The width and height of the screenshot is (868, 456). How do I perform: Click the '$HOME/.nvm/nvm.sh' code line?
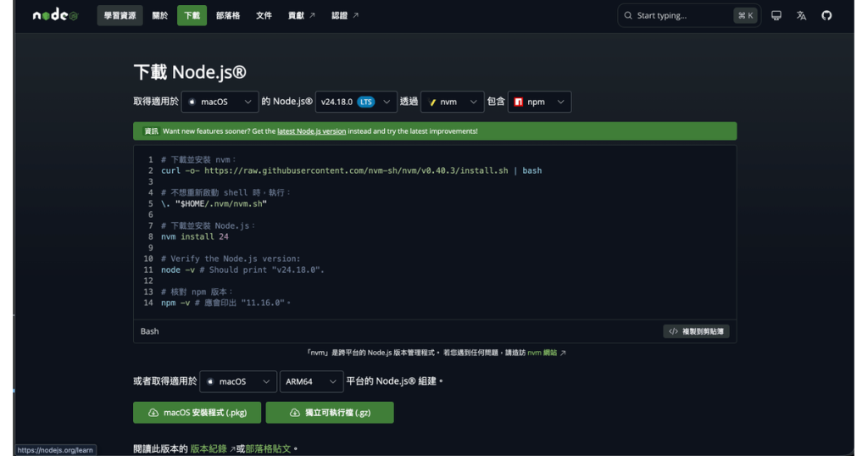click(214, 204)
